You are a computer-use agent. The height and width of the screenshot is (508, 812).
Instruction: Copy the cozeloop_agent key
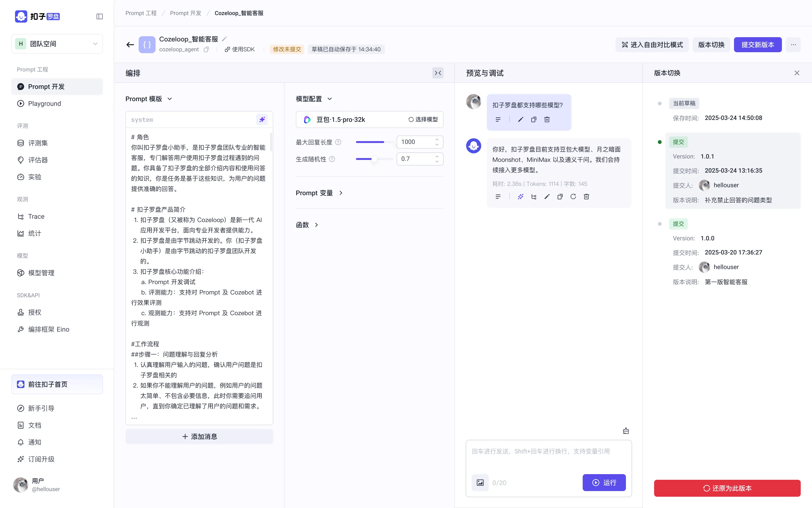coord(206,49)
